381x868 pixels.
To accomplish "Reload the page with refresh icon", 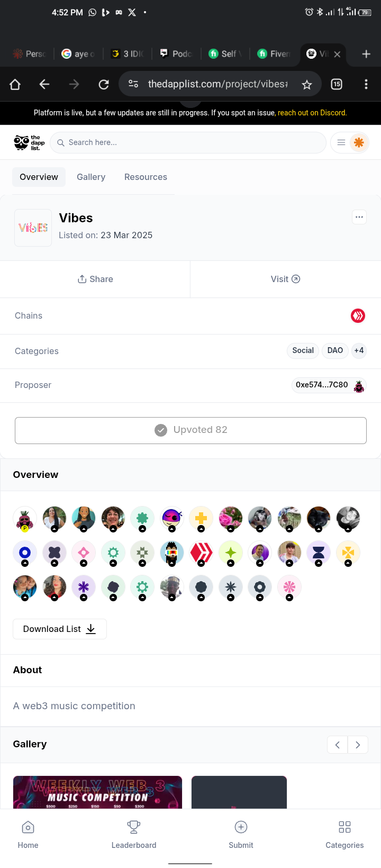I will [104, 84].
